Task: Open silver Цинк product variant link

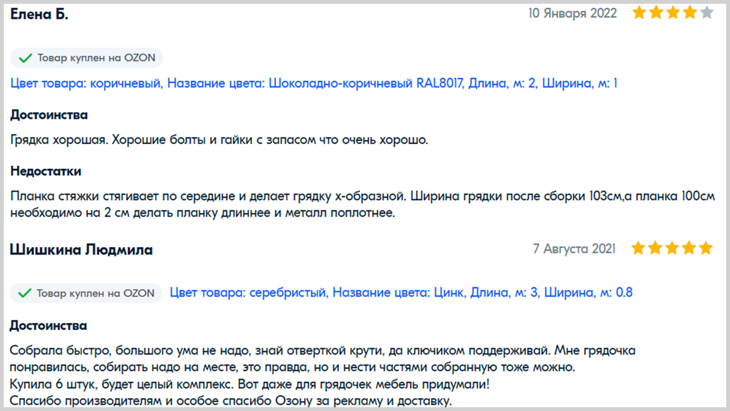Action: [401, 293]
